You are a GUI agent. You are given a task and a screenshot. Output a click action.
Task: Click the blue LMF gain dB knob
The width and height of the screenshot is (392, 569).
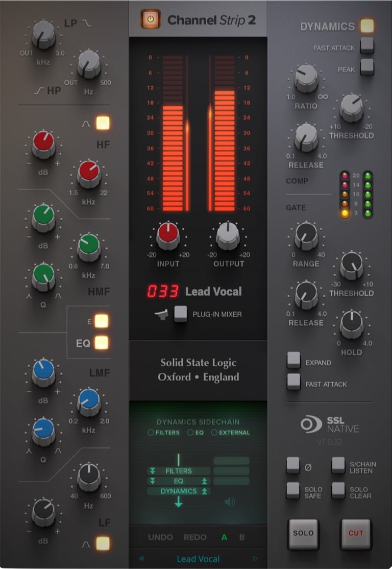[43, 373]
